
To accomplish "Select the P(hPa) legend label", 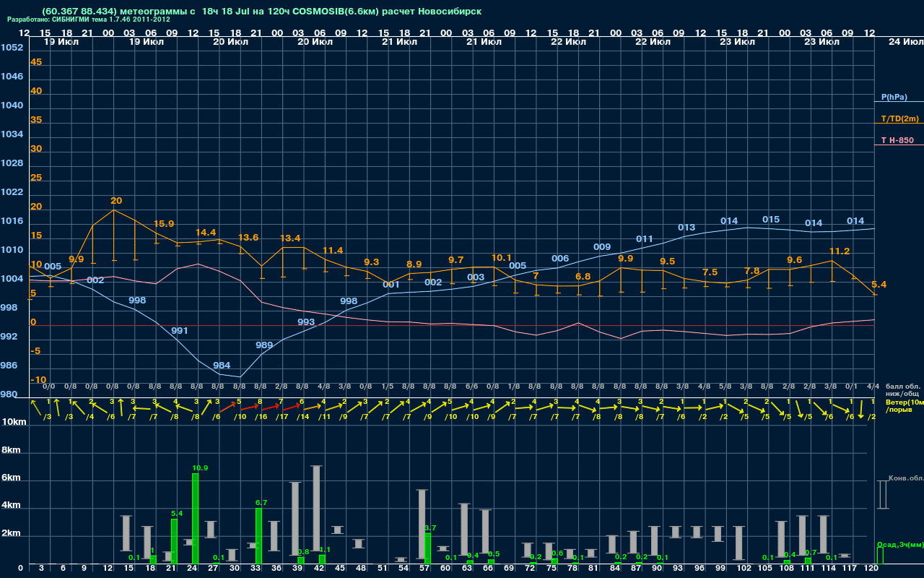I will click(x=894, y=97).
